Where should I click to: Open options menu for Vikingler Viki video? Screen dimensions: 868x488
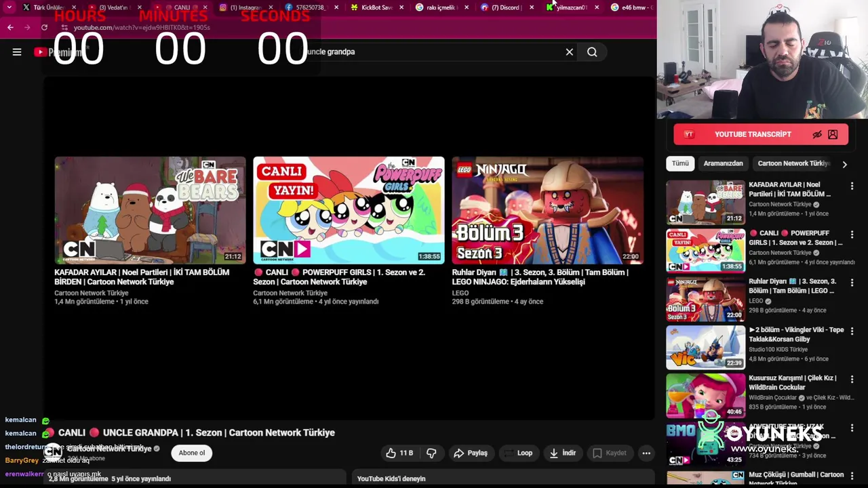(852, 331)
